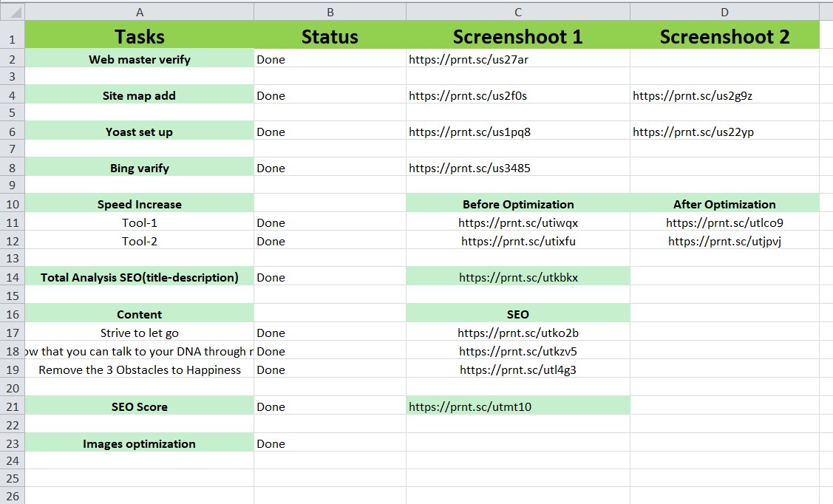Open link https://prnt.sc/utl4g3
Screen dimensions: 833x504
(517, 370)
